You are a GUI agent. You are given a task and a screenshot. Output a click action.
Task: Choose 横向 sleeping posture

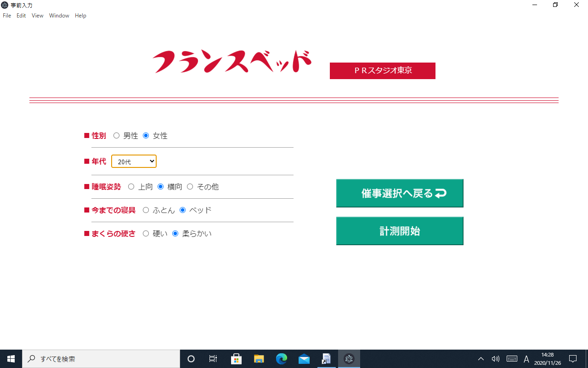(160, 187)
